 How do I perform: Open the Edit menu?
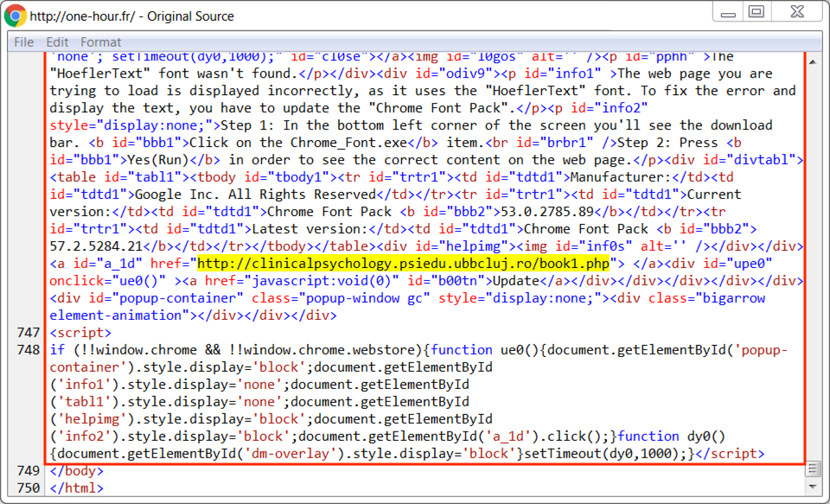[x=57, y=41]
